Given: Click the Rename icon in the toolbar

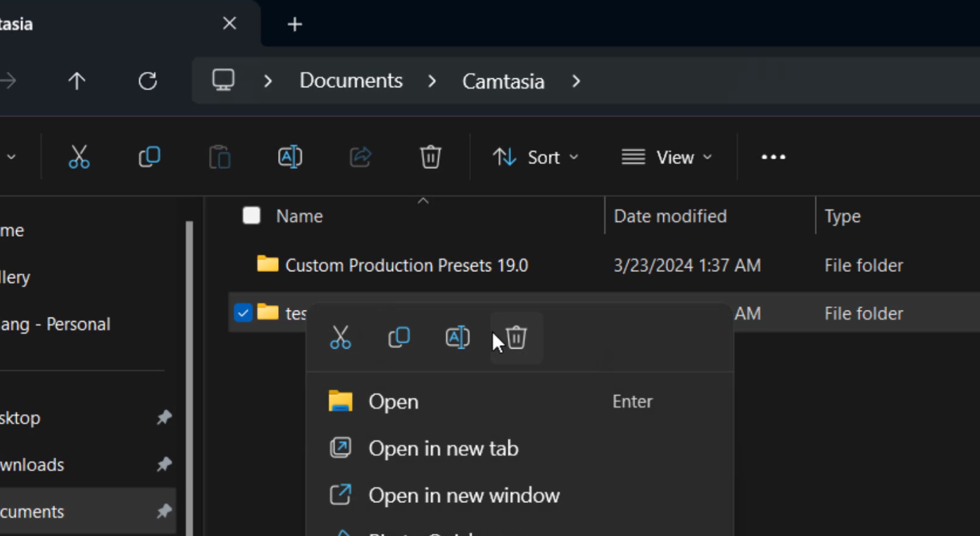Looking at the screenshot, I should click(x=290, y=156).
